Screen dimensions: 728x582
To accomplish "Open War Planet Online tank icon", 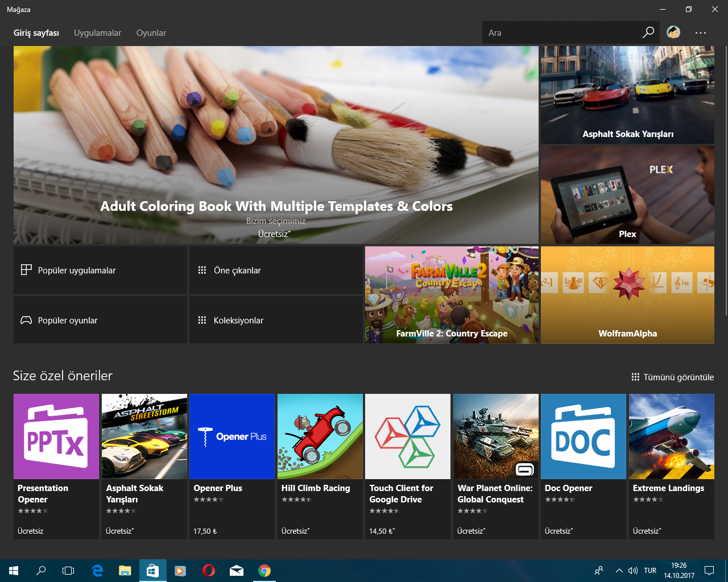I will tap(496, 436).
